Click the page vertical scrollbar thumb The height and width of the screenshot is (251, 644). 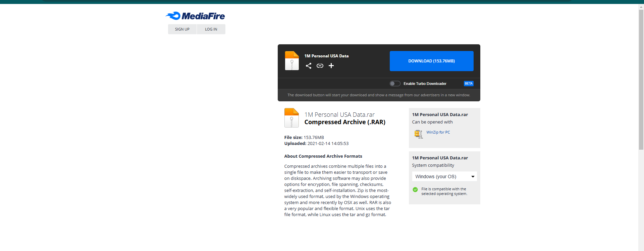coord(641,80)
